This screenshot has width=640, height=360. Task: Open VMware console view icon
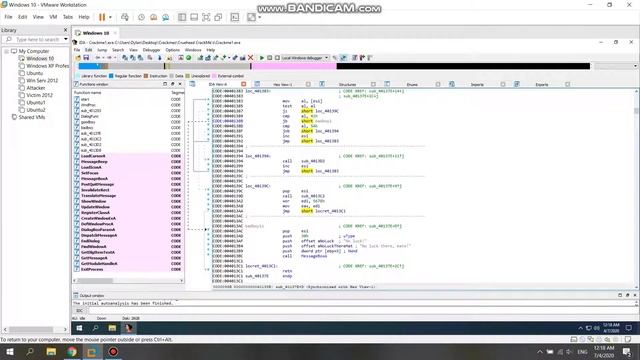(235, 17)
